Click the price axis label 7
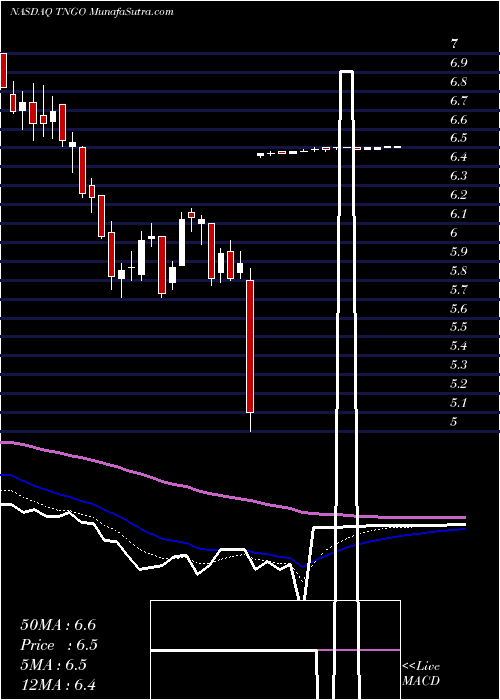 click(x=454, y=44)
